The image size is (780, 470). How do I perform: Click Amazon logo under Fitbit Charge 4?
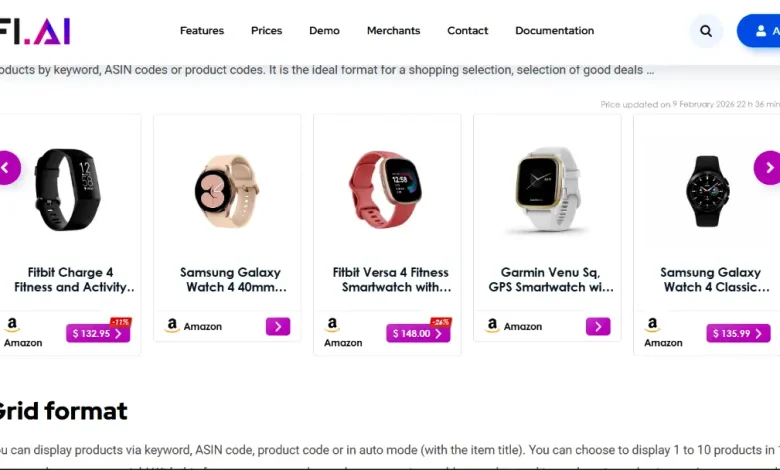coord(13,326)
